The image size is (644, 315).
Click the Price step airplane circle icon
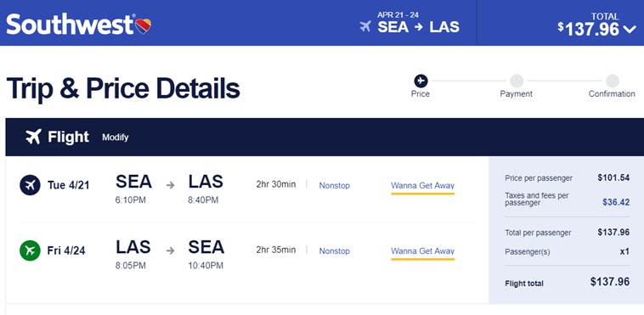[x=421, y=81]
